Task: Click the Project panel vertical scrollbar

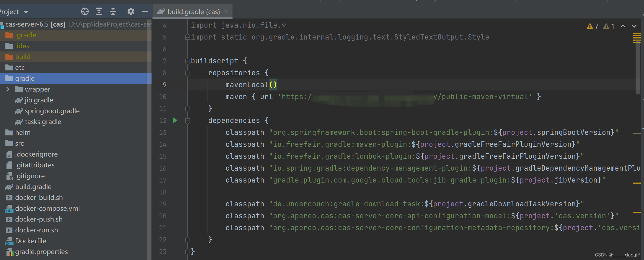Action: coord(149,139)
